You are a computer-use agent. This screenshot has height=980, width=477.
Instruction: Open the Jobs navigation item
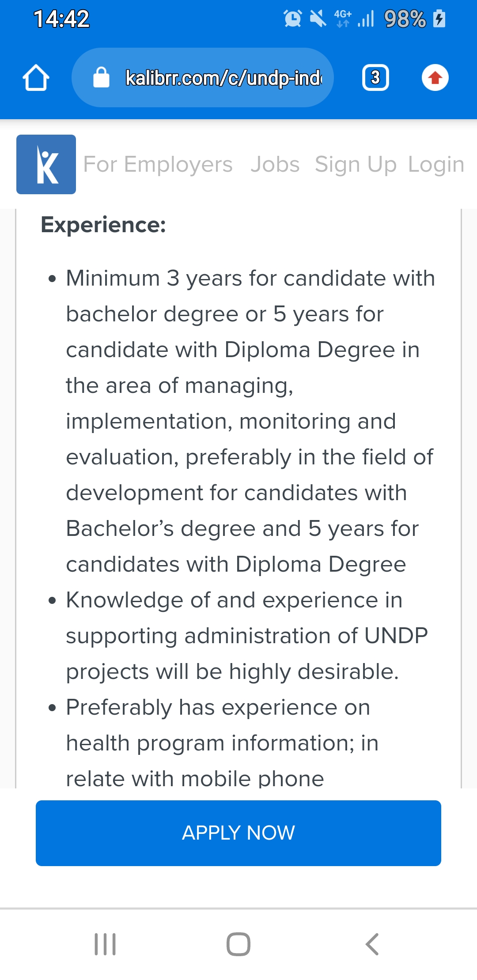click(x=275, y=164)
